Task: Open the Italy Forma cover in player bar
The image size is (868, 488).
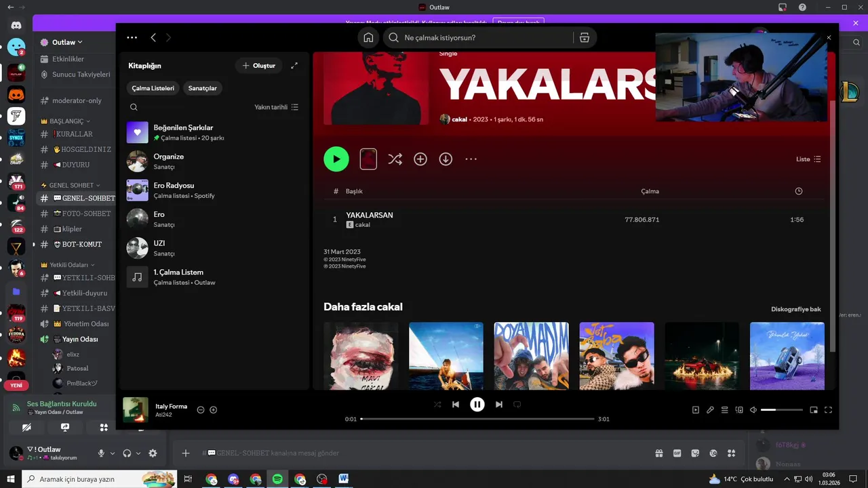Action: (x=136, y=410)
